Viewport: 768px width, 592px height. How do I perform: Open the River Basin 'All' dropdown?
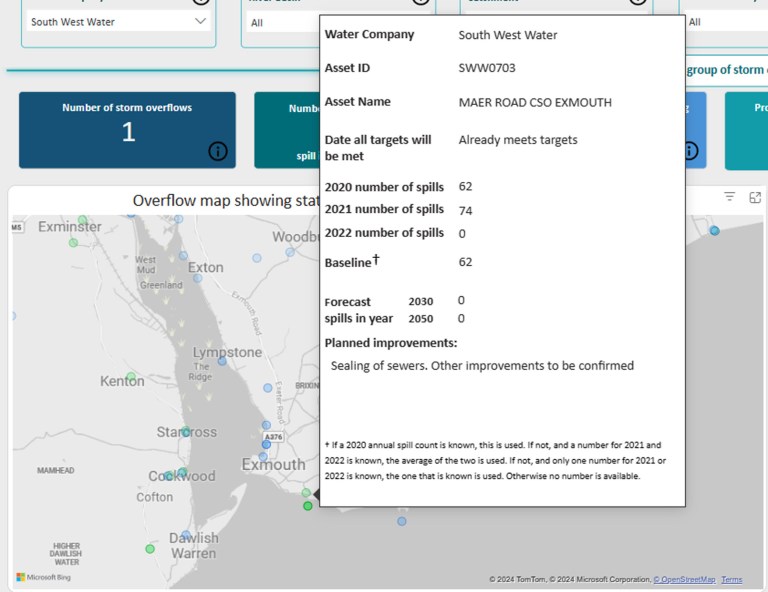(x=282, y=22)
